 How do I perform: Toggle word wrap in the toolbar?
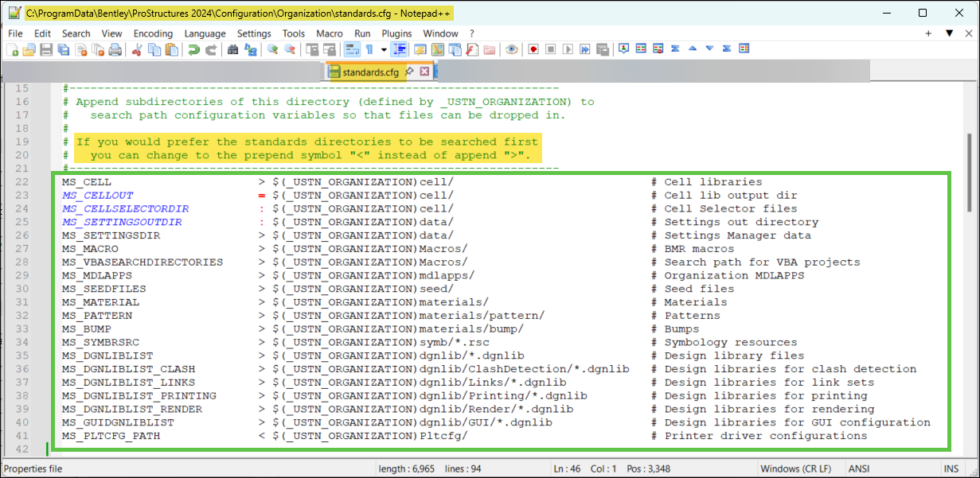click(x=352, y=49)
